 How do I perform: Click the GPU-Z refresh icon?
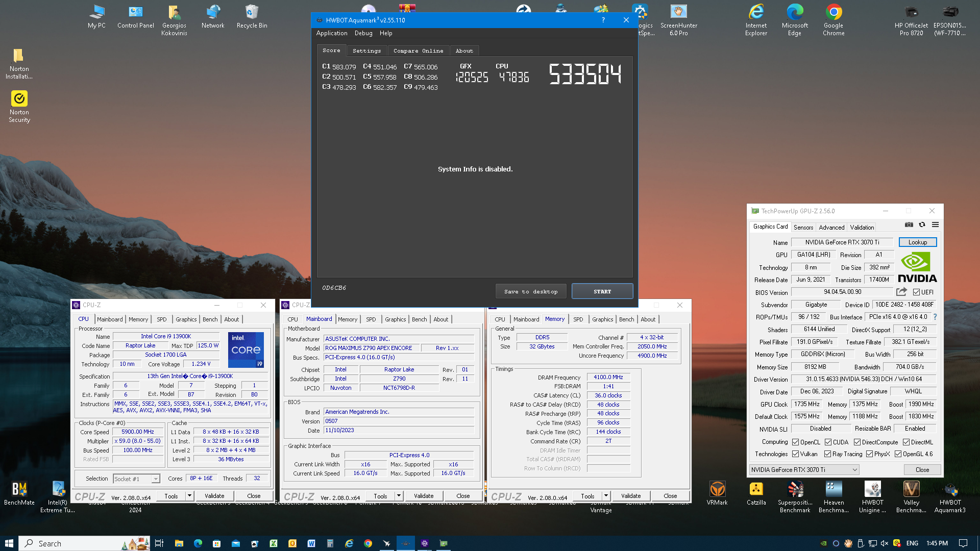click(x=922, y=225)
